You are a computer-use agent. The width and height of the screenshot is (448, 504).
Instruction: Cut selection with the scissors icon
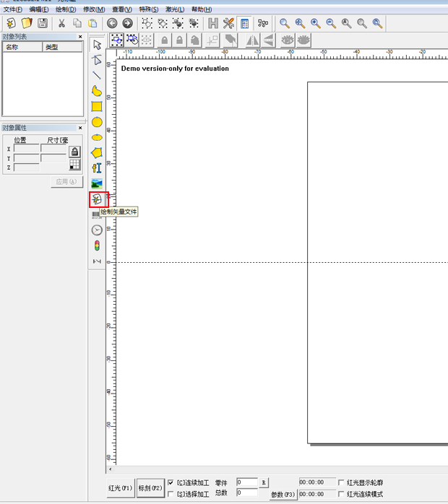tap(61, 23)
